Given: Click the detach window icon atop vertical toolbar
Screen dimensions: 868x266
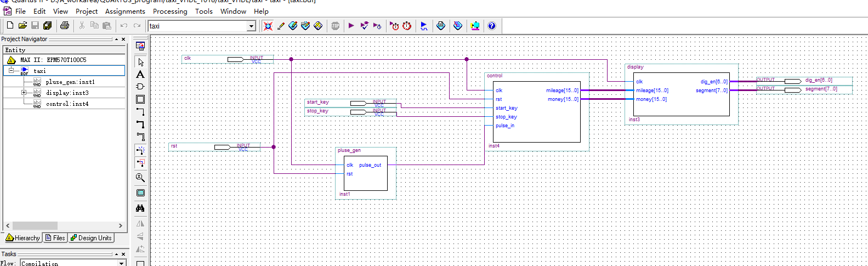Looking at the screenshot, I should [140, 47].
